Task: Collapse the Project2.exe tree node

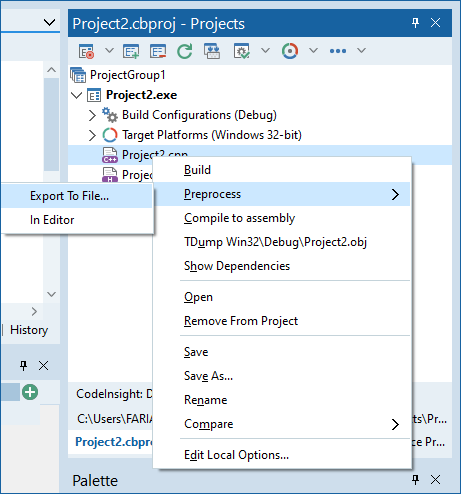Action: point(77,95)
